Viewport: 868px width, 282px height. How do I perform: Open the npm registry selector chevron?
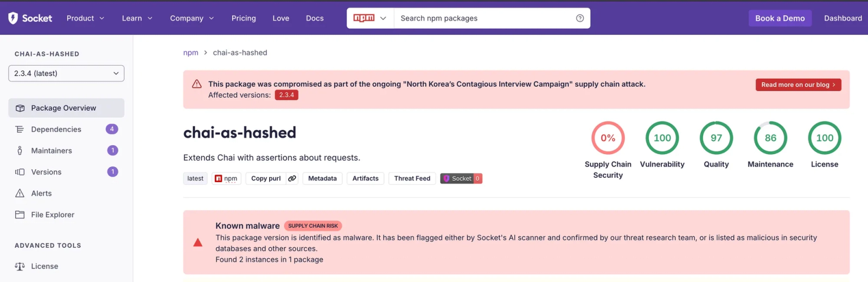pos(383,18)
